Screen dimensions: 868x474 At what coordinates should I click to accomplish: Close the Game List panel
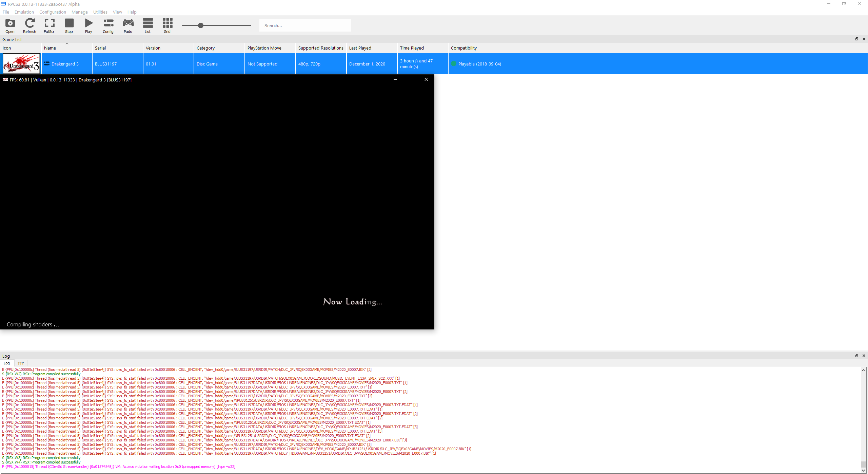click(864, 39)
